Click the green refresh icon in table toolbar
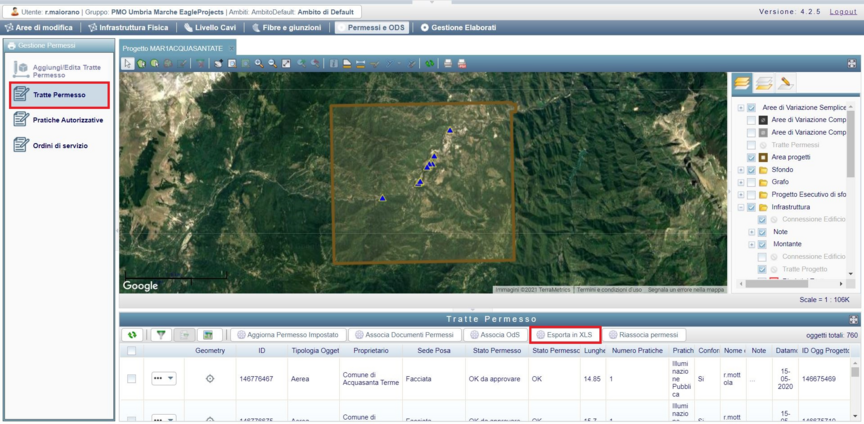This screenshot has height=424, width=864. (x=132, y=335)
